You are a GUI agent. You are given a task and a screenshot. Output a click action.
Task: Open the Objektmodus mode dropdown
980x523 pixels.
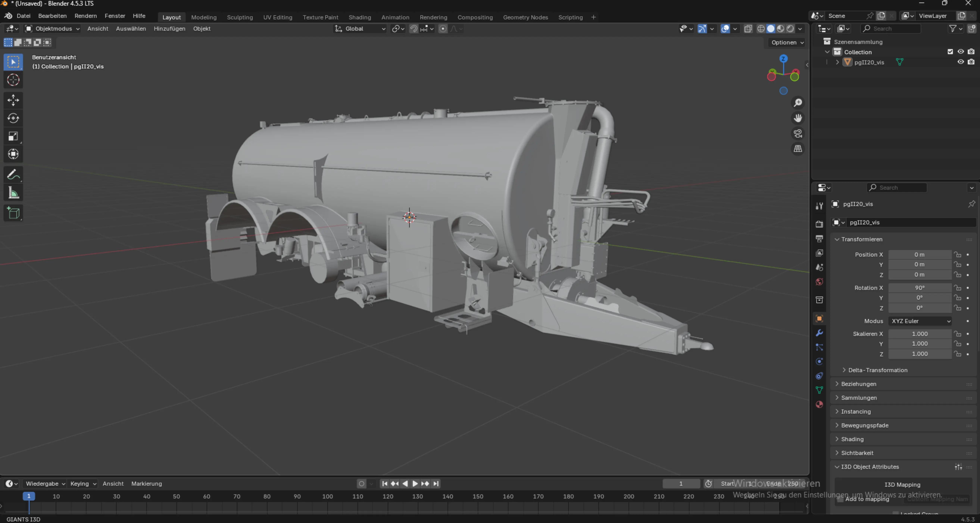pyautogui.click(x=52, y=29)
